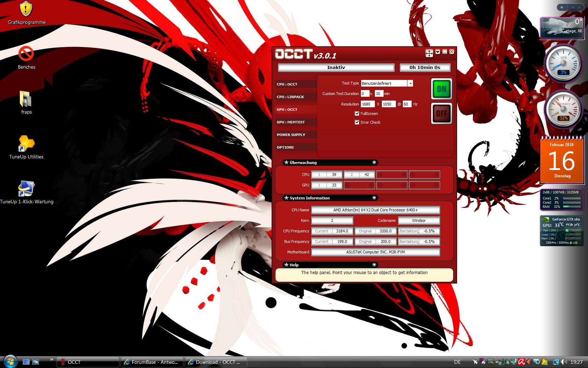Click the Codename value Windsor
The image size is (588, 368).
tap(419, 220)
